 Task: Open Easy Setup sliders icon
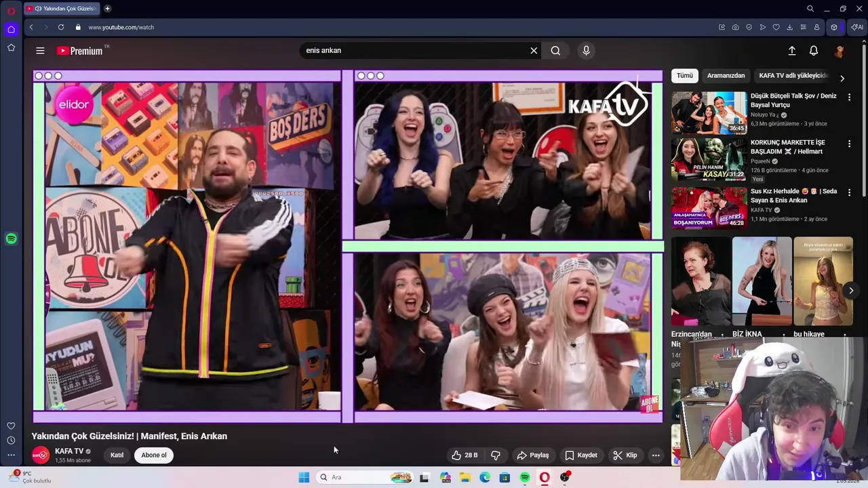pos(803,27)
